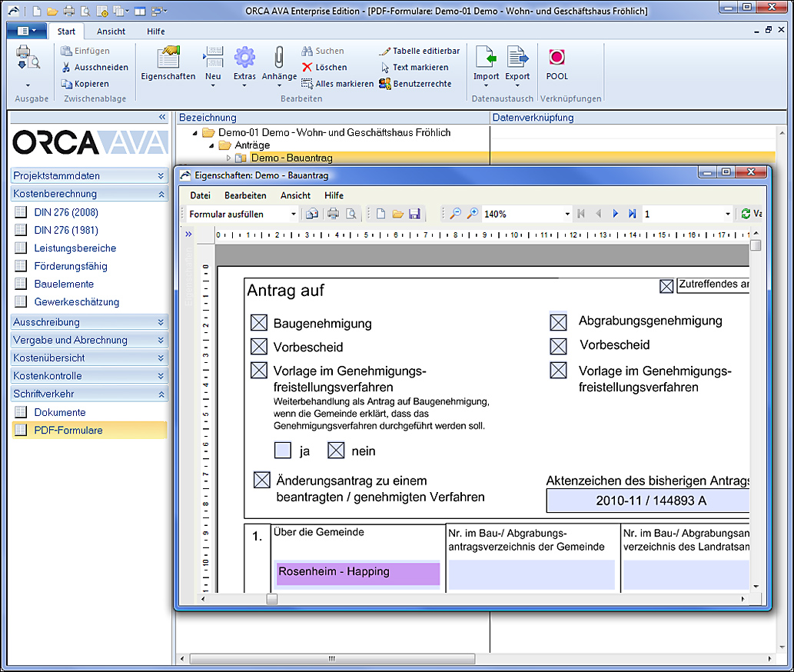
Task: Click the Extras gear icon
Action: pos(244,60)
